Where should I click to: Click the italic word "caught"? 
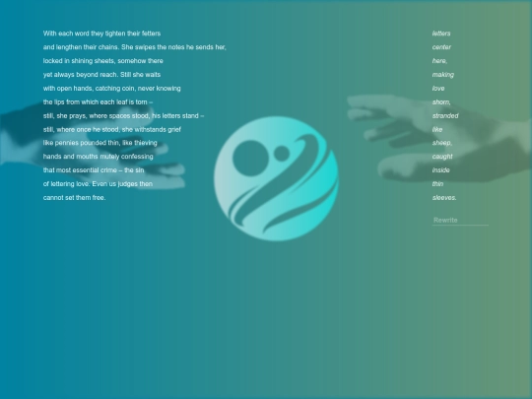coord(442,157)
